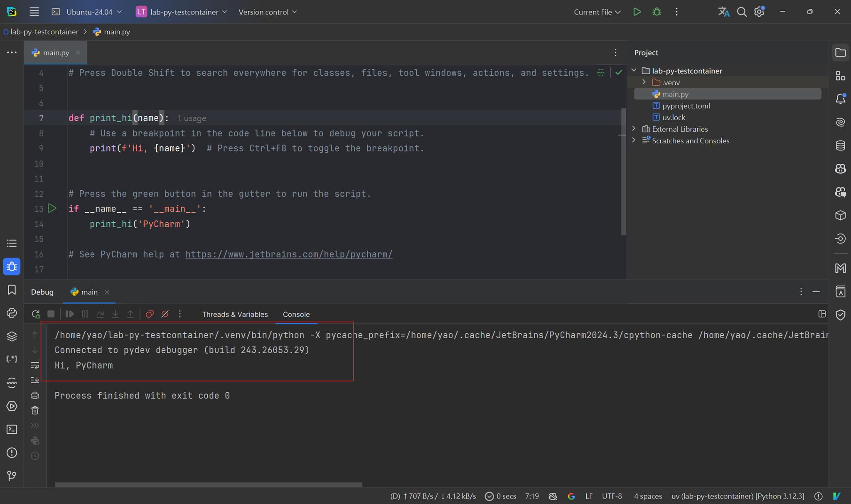Click the UTF-8 encoding status widget
Viewport: 851px width, 504px height.
click(612, 496)
